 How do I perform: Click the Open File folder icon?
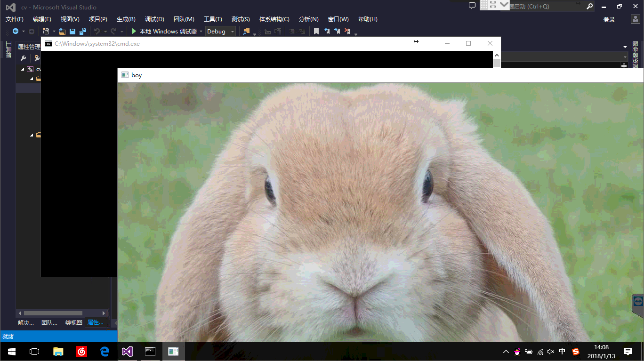[x=62, y=31]
